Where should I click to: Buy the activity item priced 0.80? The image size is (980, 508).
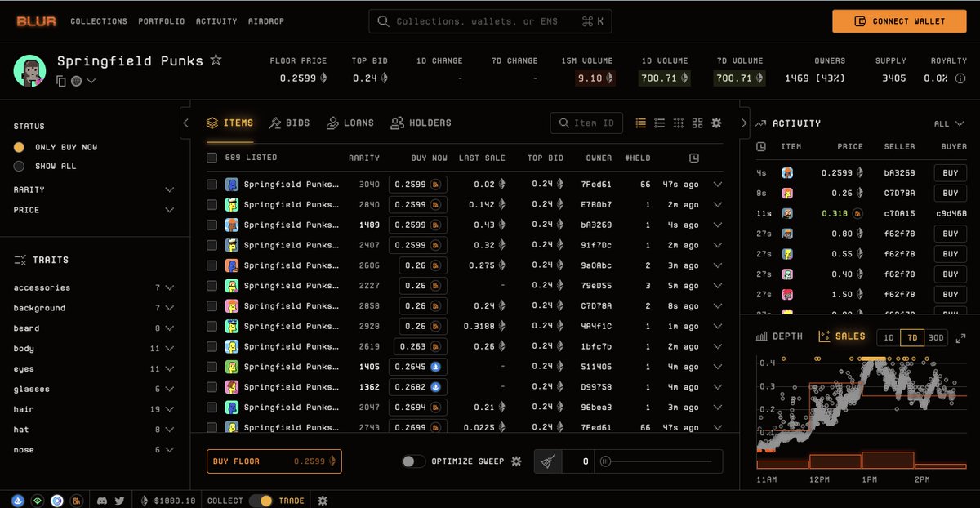click(x=951, y=234)
